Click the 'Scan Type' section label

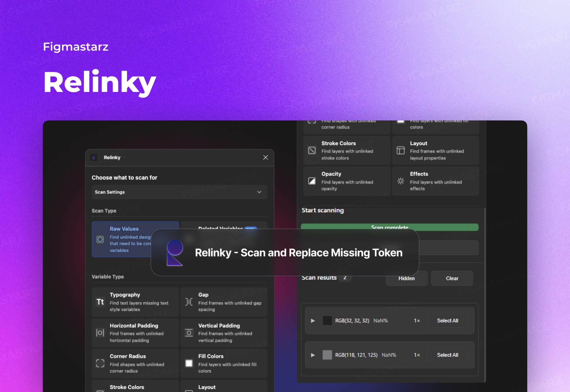click(x=104, y=211)
